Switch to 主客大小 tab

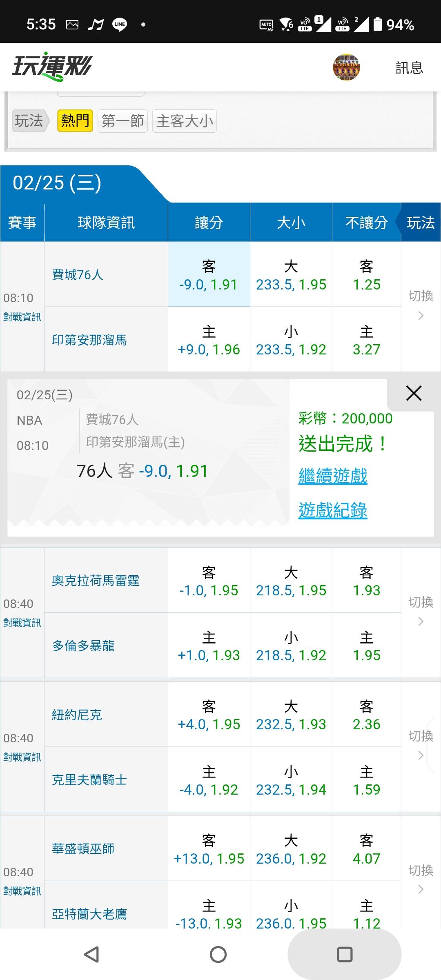185,121
